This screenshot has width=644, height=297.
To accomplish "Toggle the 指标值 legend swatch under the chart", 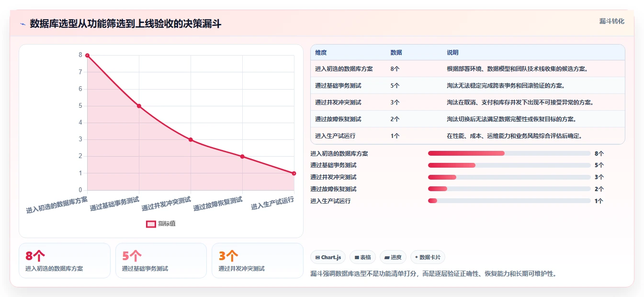I will pos(151,224).
